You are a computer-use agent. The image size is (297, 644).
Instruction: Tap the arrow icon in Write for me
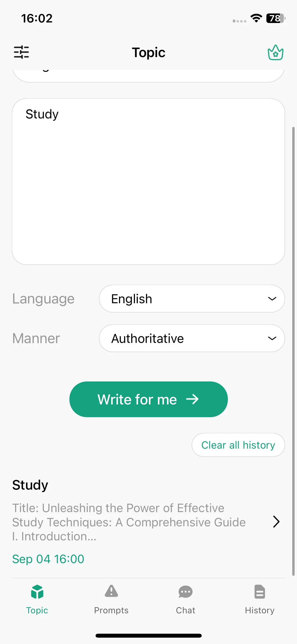(x=192, y=399)
